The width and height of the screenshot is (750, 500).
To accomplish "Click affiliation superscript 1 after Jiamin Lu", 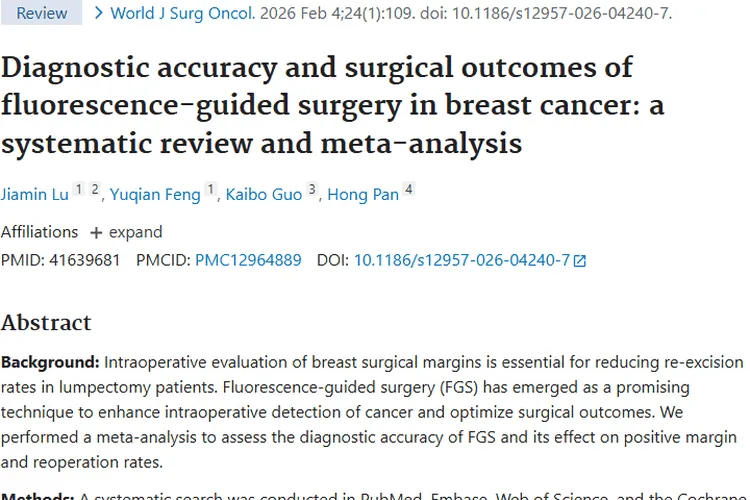I will [x=79, y=190].
